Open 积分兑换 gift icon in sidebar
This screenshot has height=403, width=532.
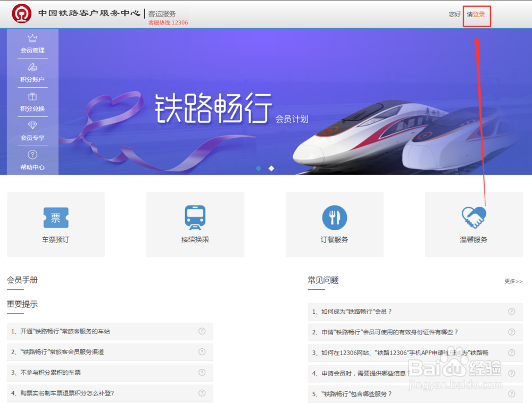click(x=32, y=97)
